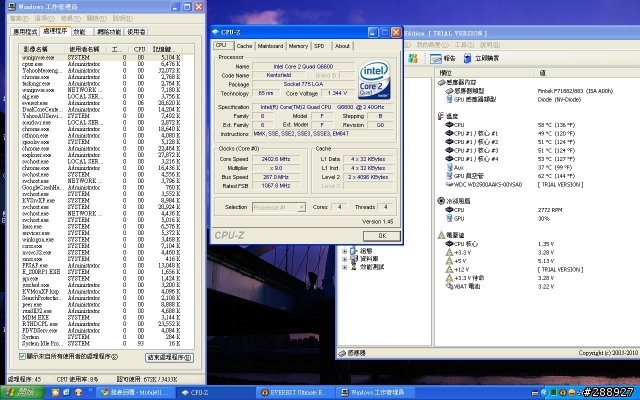Open the Windows Start button
The width and height of the screenshot is (640, 400).
coord(21,393)
